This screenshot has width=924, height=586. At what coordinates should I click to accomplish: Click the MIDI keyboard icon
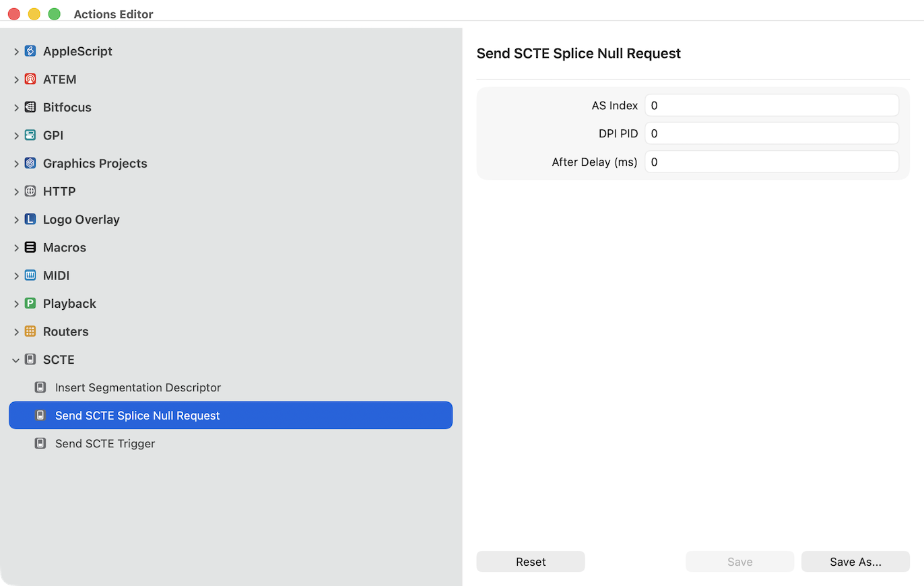coord(30,275)
